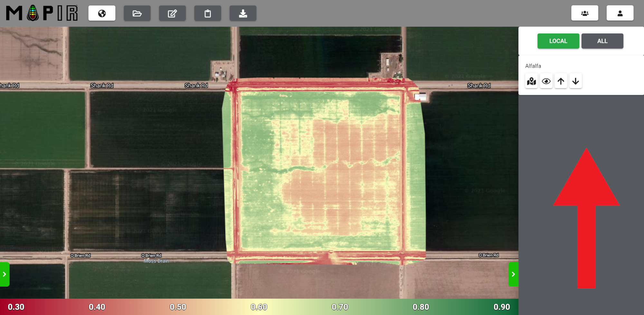Click the download icon button
Screen dimensions: 644x315
pyautogui.click(x=243, y=13)
